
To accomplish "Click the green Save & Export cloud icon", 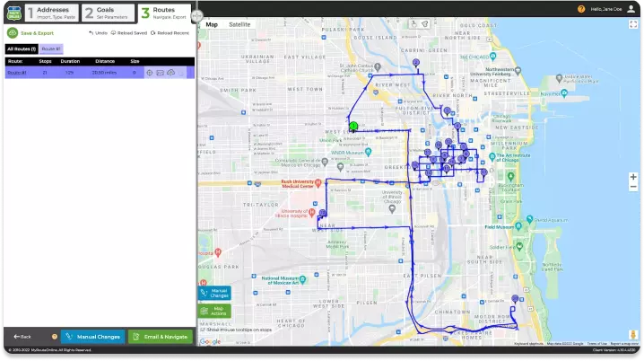I will pos(13,33).
